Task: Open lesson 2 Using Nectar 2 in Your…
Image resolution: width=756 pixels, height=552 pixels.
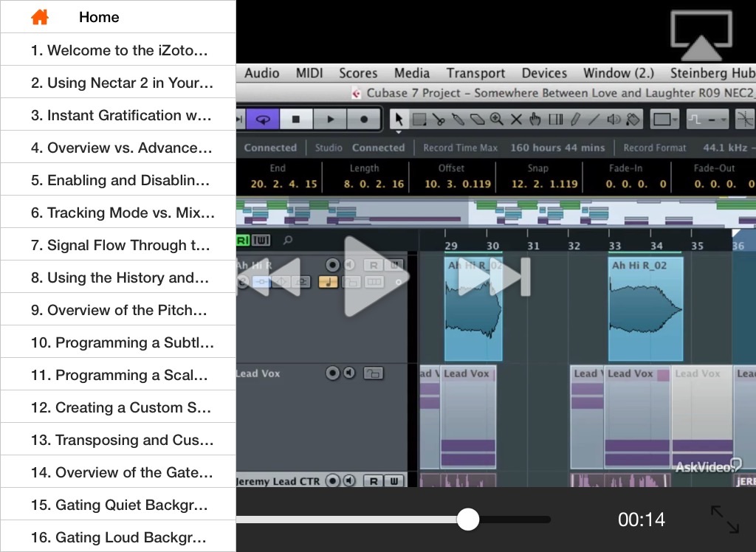Action: tap(118, 83)
